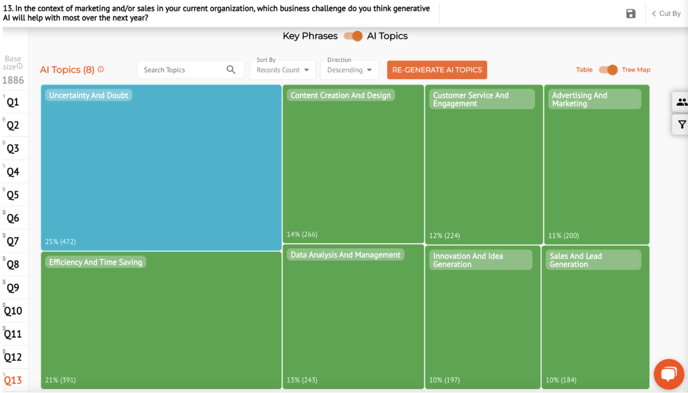
Task: Open the Sort By Records Count dropdown
Action: point(283,70)
